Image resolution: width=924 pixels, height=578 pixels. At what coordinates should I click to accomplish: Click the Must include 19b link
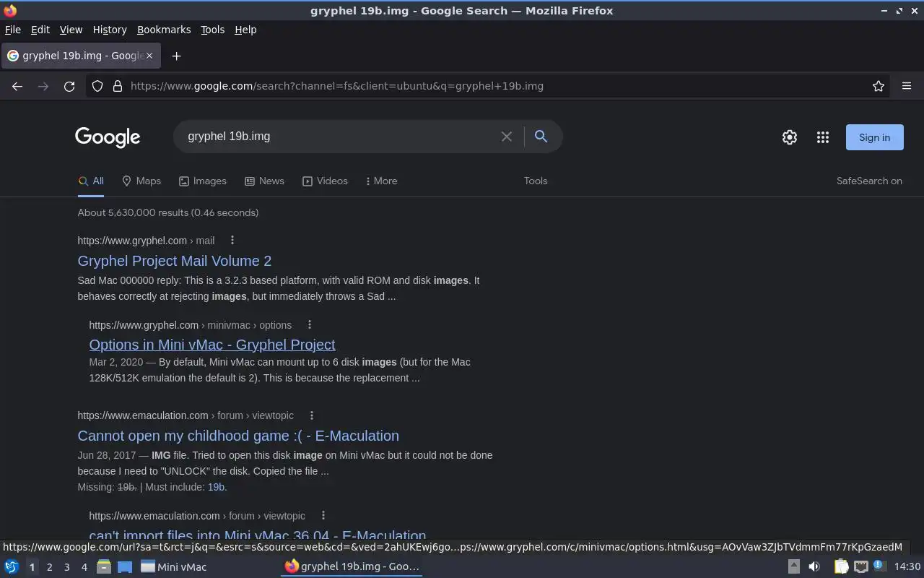point(216,487)
